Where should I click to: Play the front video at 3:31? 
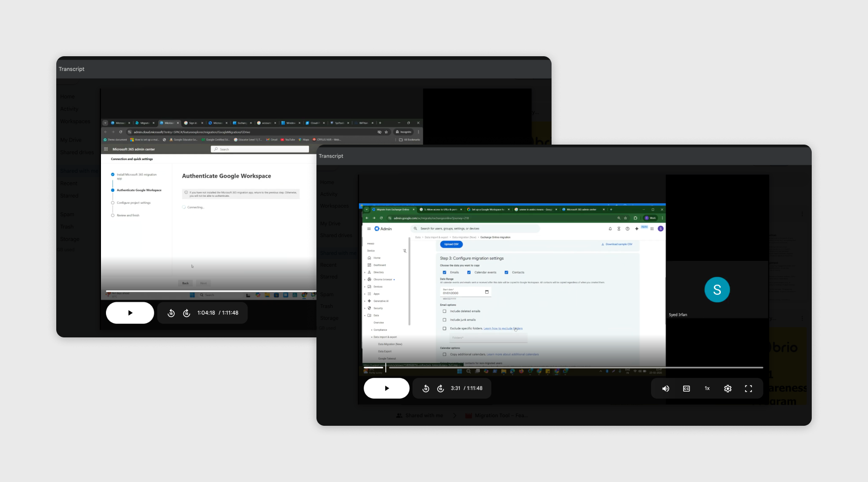point(386,388)
